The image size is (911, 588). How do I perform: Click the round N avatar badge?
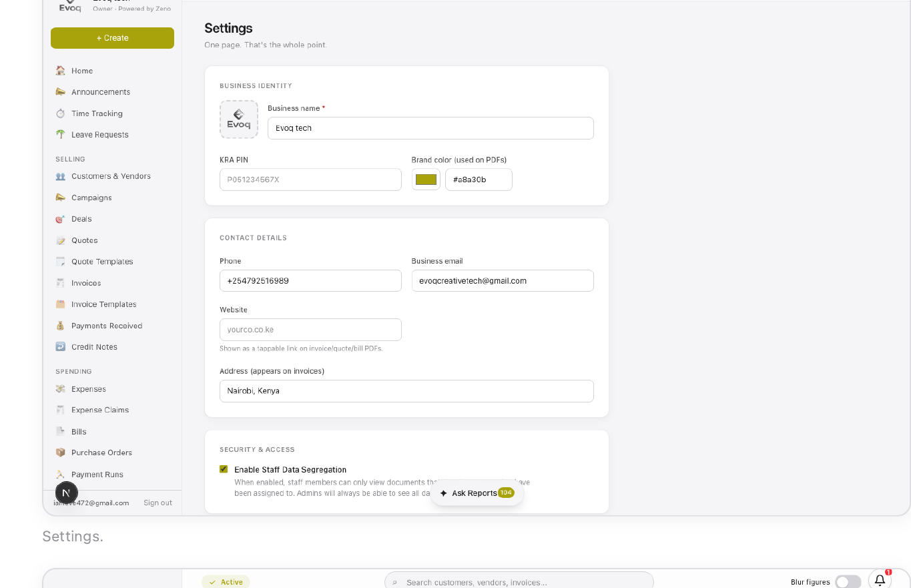(x=66, y=493)
